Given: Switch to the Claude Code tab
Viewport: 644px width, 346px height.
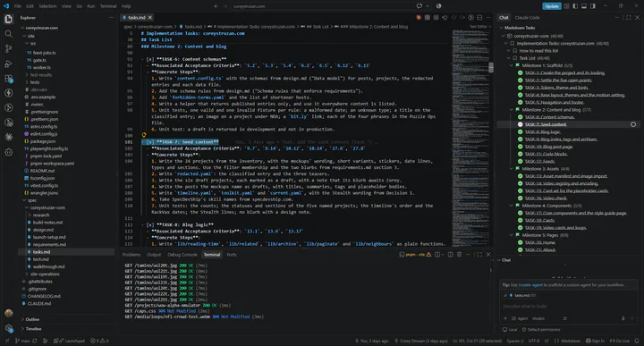Looking at the screenshot, I should pos(528,18).
